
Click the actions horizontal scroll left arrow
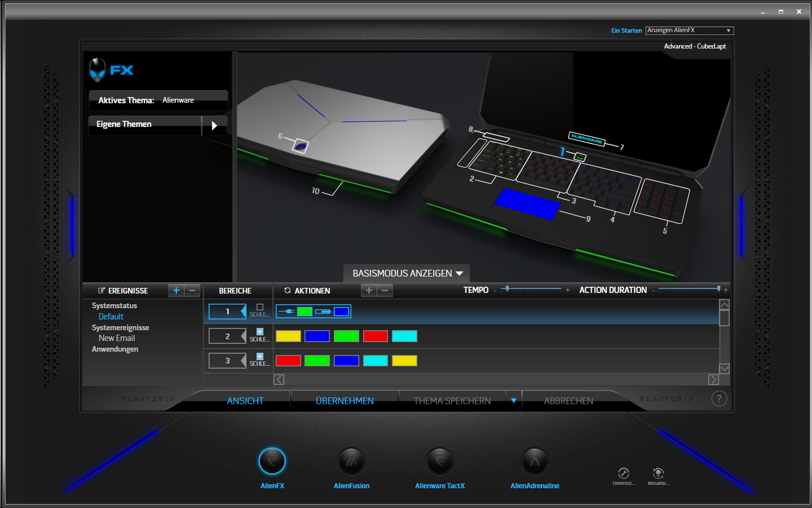[x=279, y=380]
